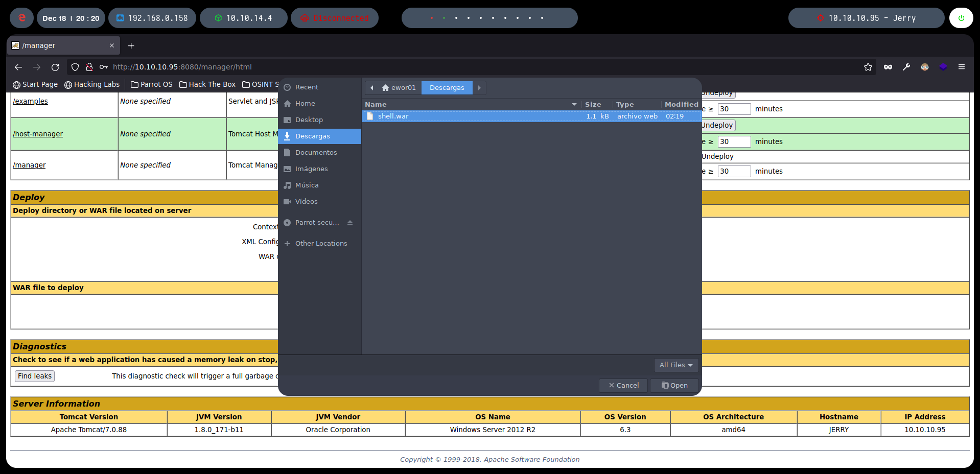Click the path bar back arrow
The width and height of the screenshot is (980, 474).
(x=372, y=88)
